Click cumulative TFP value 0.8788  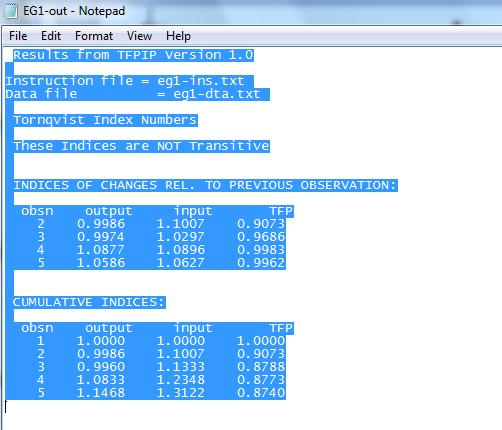tap(261, 367)
